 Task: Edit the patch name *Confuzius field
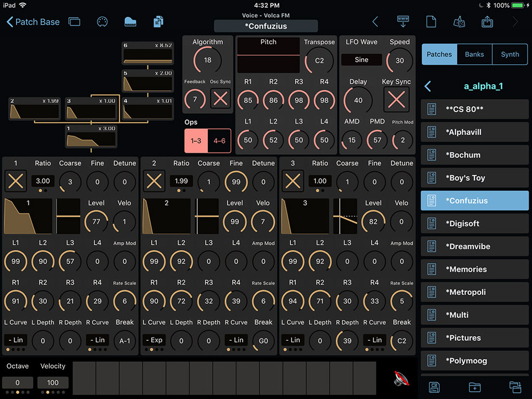pyautogui.click(x=265, y=26)
